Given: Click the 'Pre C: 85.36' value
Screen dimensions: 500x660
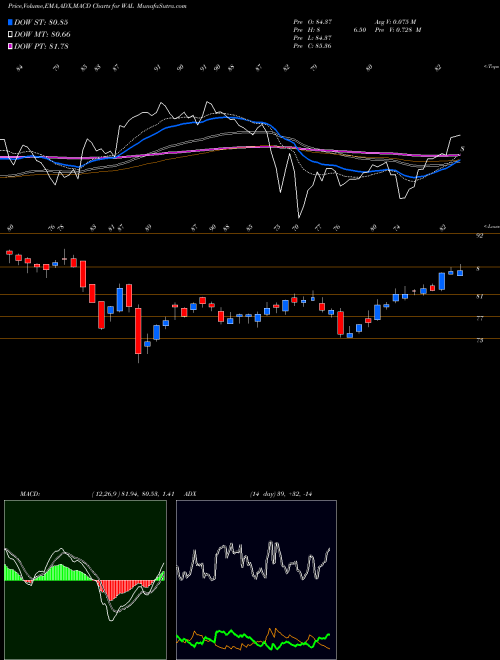Looking at the screenshot, I should coord(312,46).
